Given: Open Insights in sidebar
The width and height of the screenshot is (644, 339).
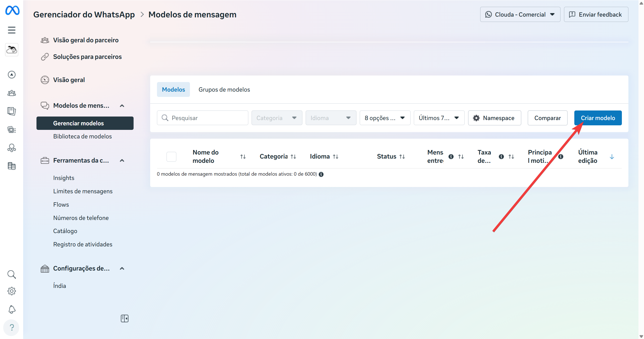Looking at the screenshot, I should (x=64, y=178).
